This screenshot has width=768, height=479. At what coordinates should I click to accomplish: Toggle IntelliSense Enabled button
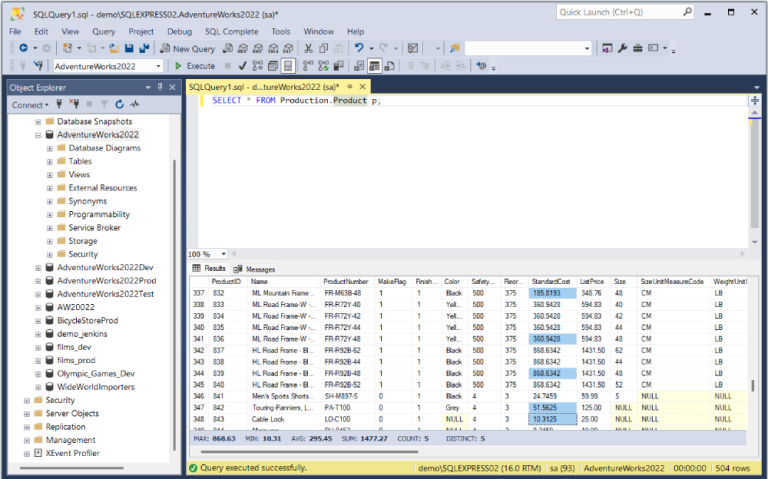(288, 66)
